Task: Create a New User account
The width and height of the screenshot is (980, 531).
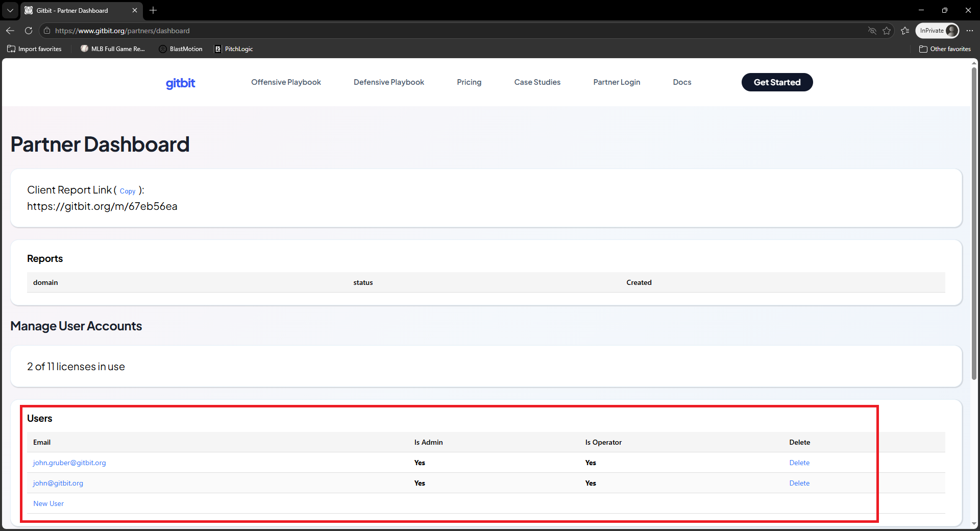Action: point(48,503)
